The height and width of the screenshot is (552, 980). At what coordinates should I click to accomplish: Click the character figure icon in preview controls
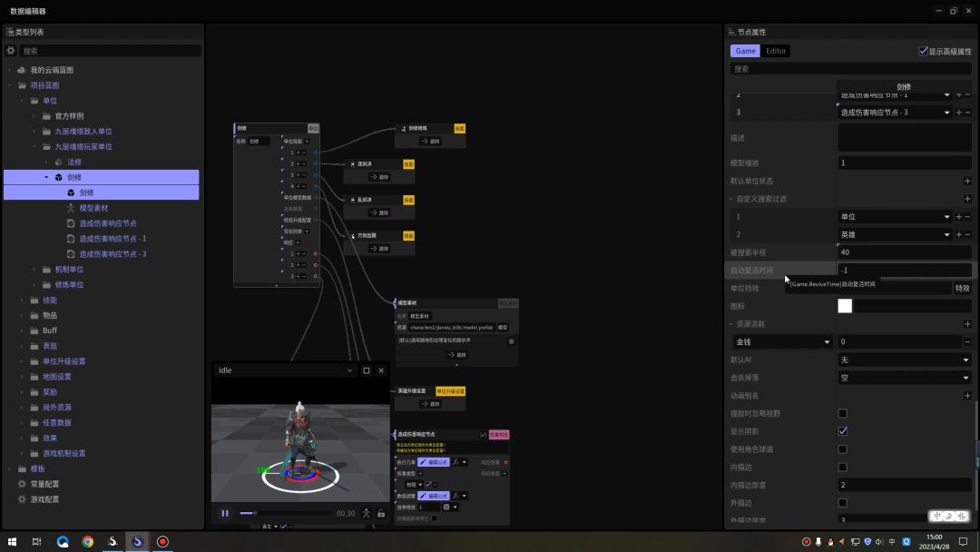point(367,514)
